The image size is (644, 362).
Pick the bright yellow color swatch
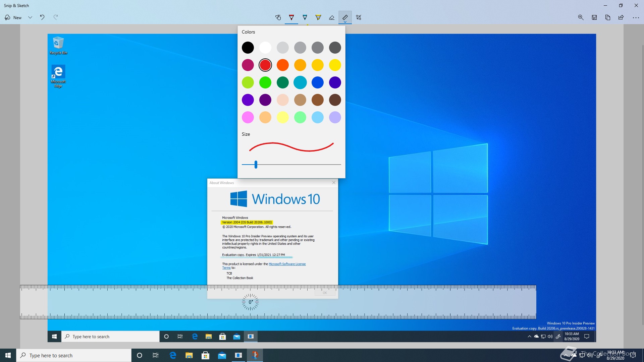coord(335,65)
